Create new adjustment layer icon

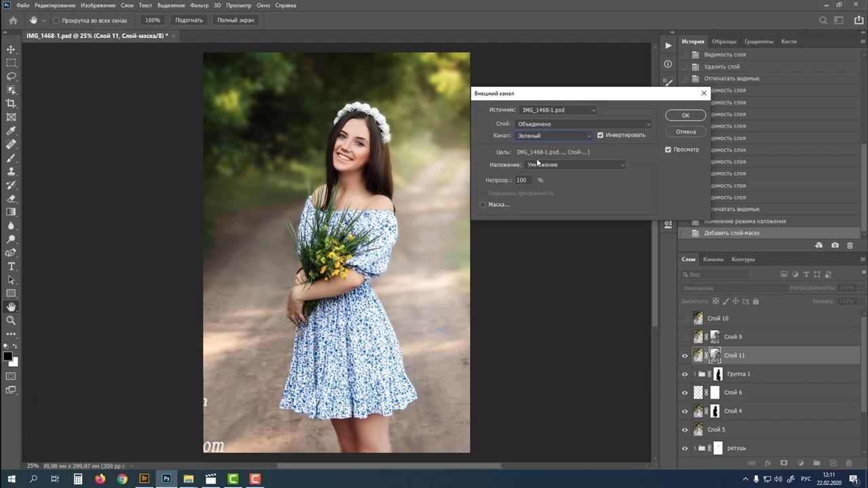click(800, 464)
